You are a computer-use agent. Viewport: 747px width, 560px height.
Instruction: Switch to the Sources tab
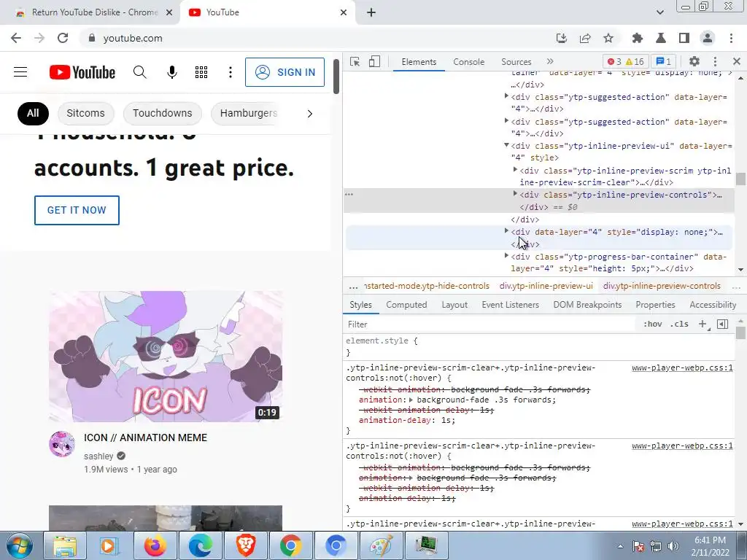click(516, 62)
